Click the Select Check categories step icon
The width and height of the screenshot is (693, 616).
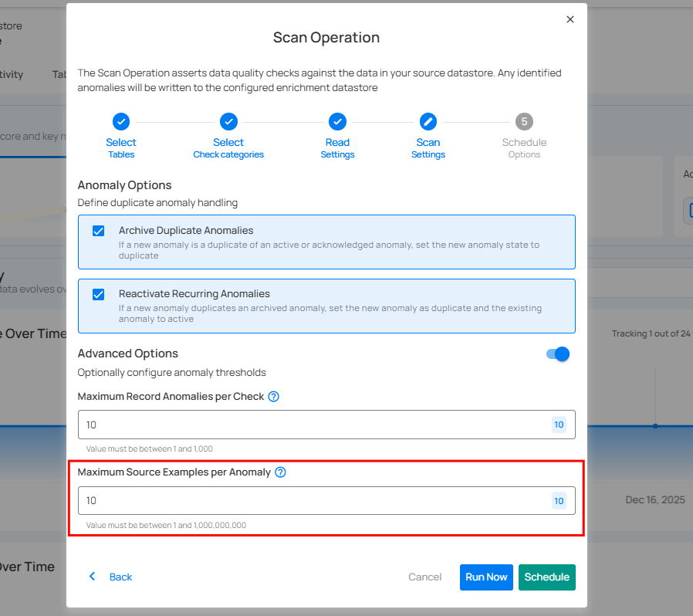pos(228,121)
